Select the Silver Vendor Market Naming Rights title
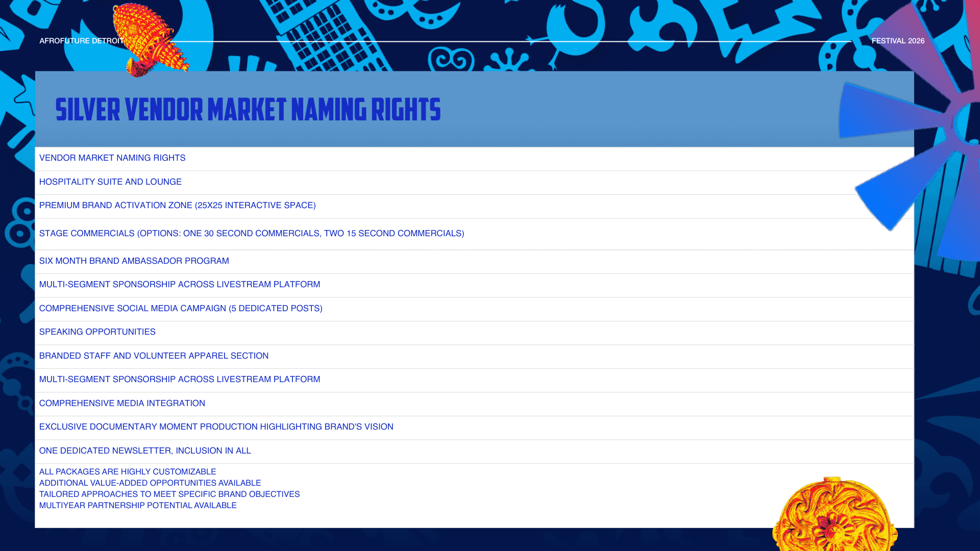 click(248, 110)
